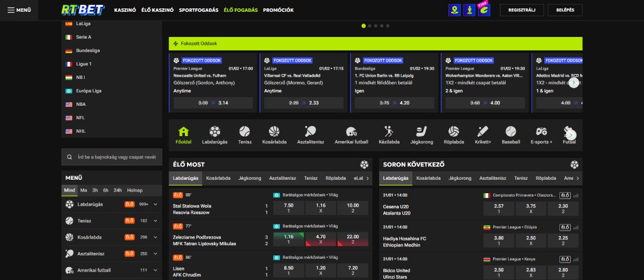Select first carousel dot indicator

[x=363, y=26]
